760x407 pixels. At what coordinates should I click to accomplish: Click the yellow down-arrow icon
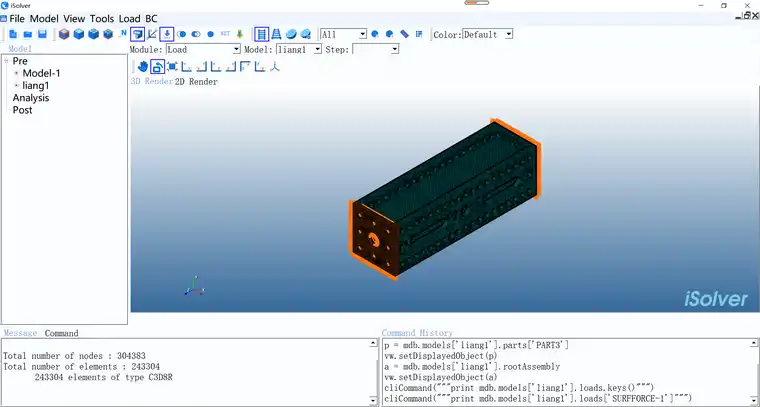coord(239,34)
